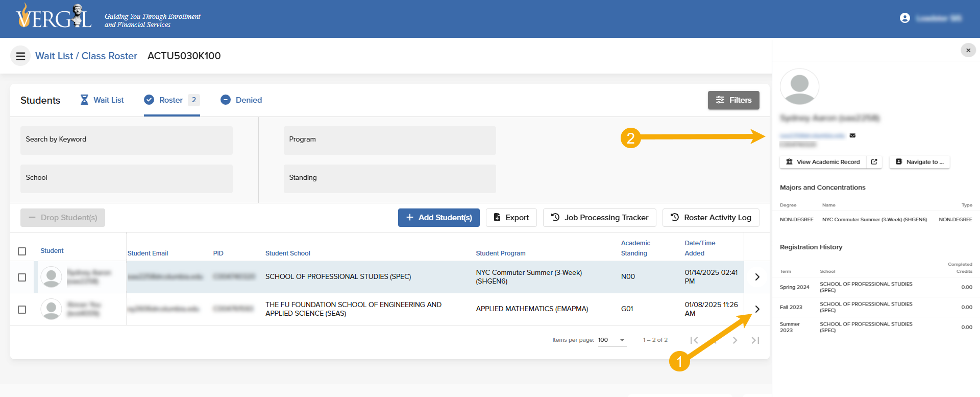Click the N00 academic standing cell

click(628, 277)
